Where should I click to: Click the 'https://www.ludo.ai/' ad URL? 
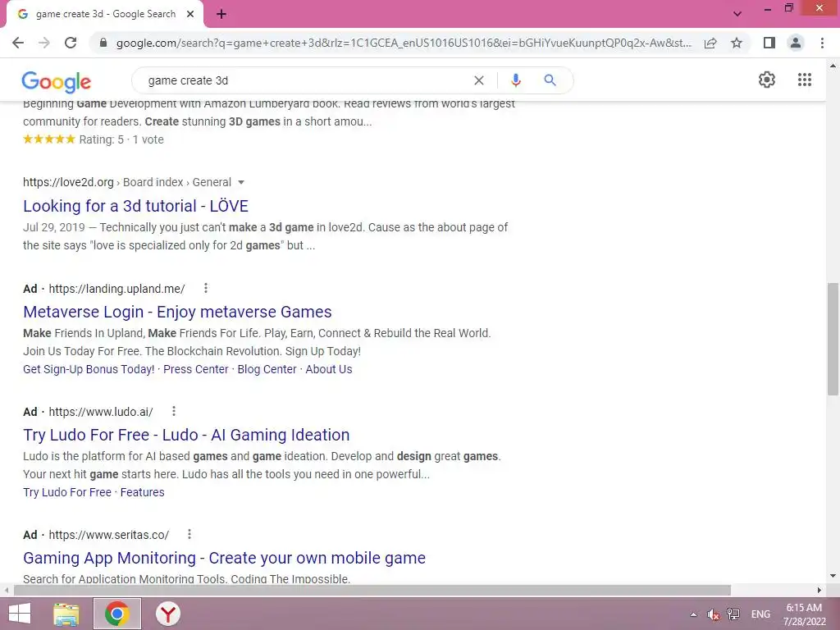tap(101, 412)
